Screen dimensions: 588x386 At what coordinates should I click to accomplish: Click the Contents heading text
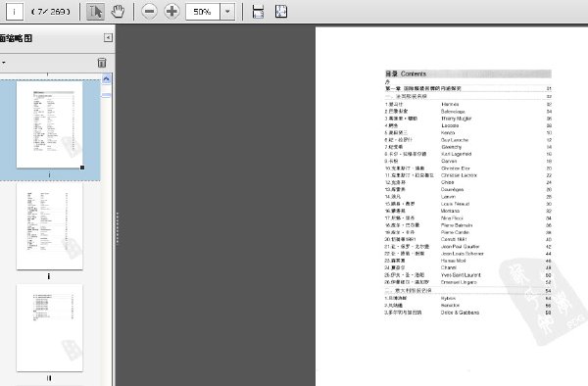[414, 73]
